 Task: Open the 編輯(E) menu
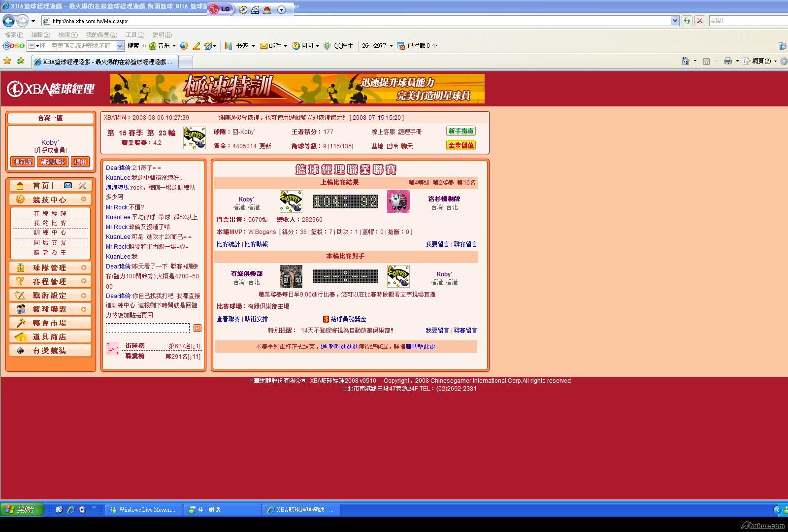pyautogui.click(x=40, y=35)
